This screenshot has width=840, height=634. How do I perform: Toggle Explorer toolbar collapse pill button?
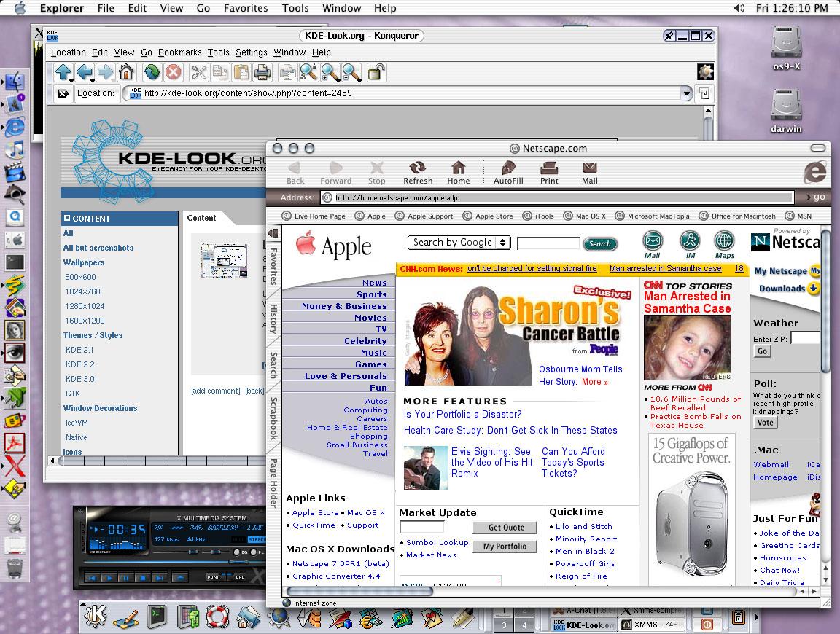click(818, 149)
